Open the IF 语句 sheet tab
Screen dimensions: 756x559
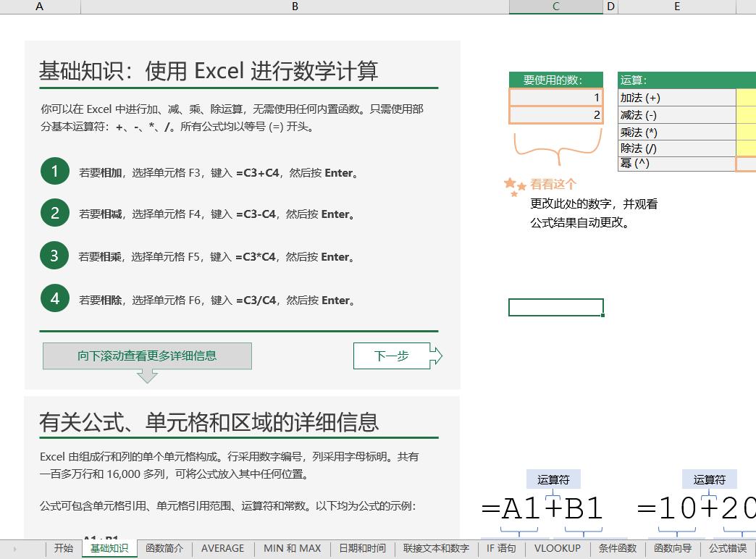pos(502,548)
